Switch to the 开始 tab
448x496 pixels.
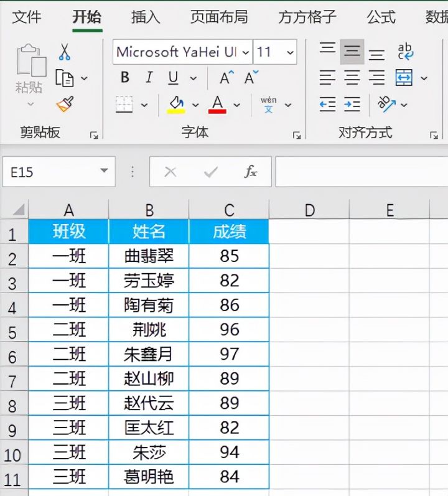[x=87, y=17]
